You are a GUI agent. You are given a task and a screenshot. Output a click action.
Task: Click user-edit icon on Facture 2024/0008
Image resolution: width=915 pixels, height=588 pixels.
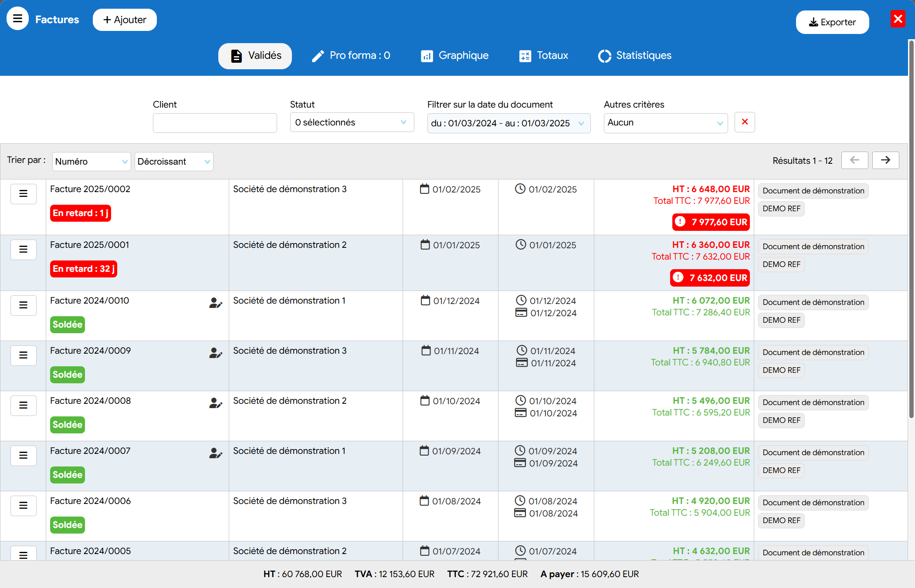[216, 403]
